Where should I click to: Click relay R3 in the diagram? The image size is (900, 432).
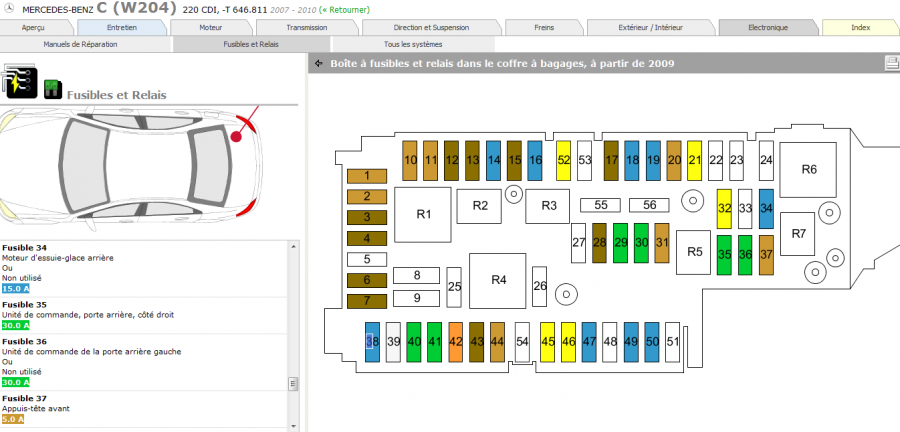[549, 205]
